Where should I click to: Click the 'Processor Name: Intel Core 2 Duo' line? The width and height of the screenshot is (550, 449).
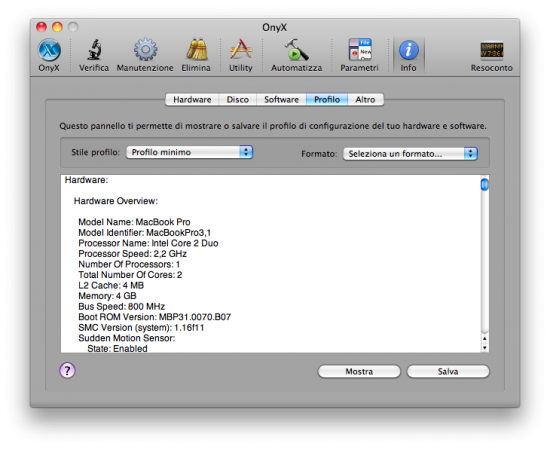[148, 243]
